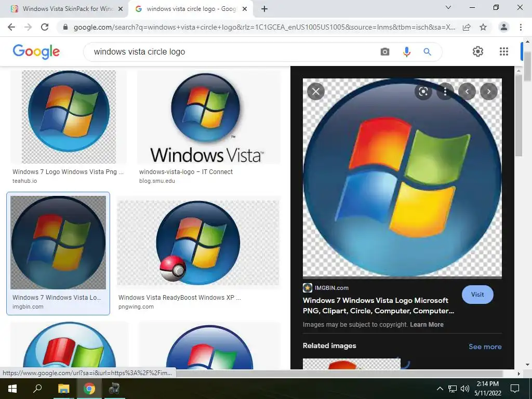
Task: Click 'Windows Vista ReadyBoost Windows XP ...' caption
Action: [x=179, y=298]
